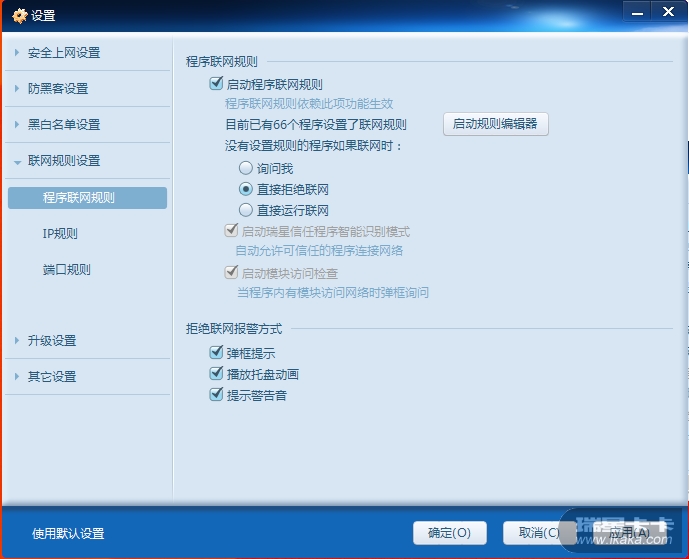The width and height of the screenshot is (689, 559).
Task: Select 程序联网规则 sub-item
Action: (x=87, y=198)
